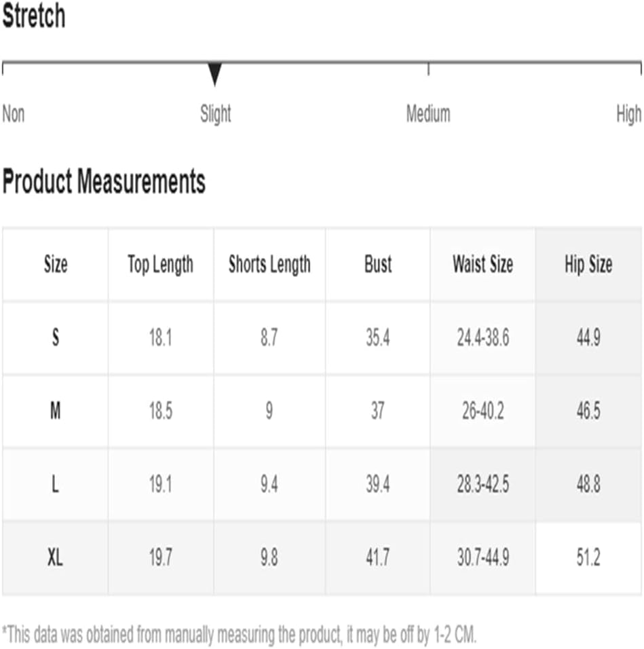Click the Top Length column header
This screenshot has height=649, width=644.
(x=160, y=265)
